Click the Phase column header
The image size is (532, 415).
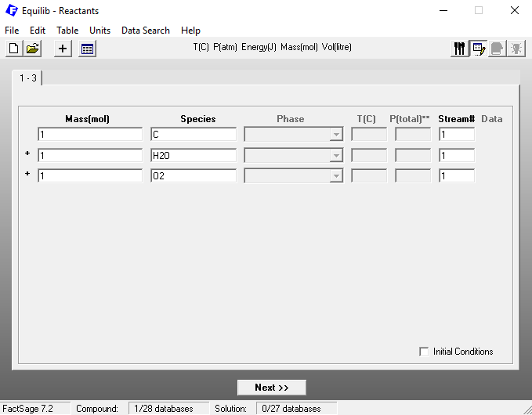(x=291, y=119)
